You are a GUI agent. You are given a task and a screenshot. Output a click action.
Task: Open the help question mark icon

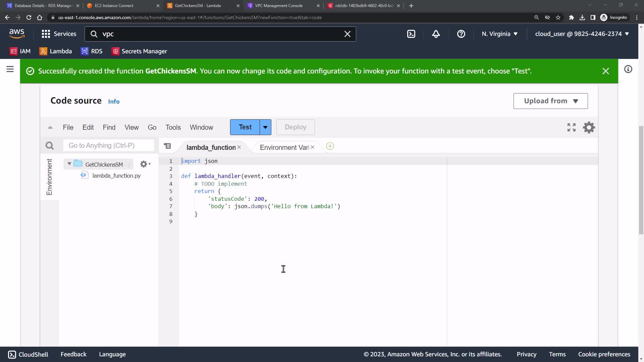[x=461, y=34]
